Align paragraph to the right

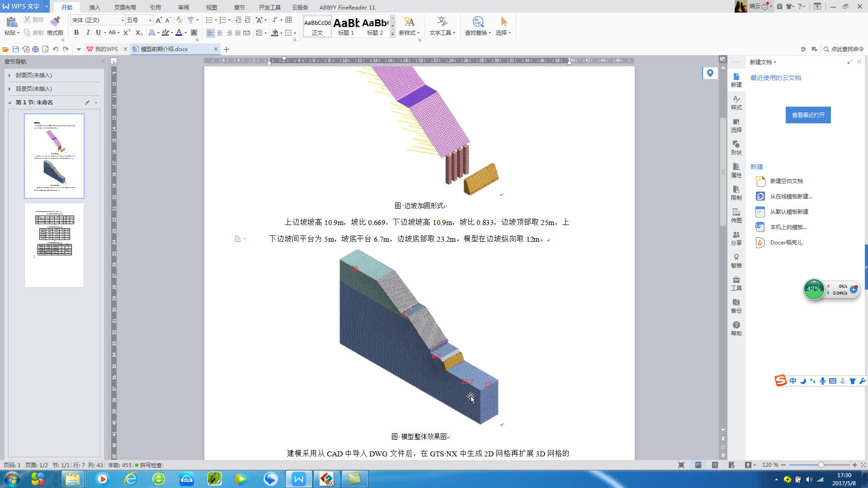pyautogui.click(x=229, y=33)
